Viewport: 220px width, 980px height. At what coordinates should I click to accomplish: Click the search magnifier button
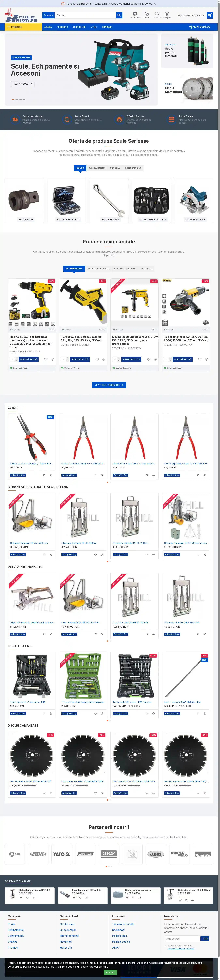coord(119,15)
